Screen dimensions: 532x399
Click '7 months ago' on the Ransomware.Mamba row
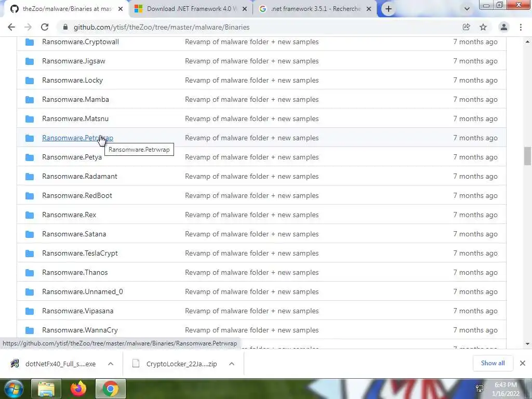pos(475,99)
